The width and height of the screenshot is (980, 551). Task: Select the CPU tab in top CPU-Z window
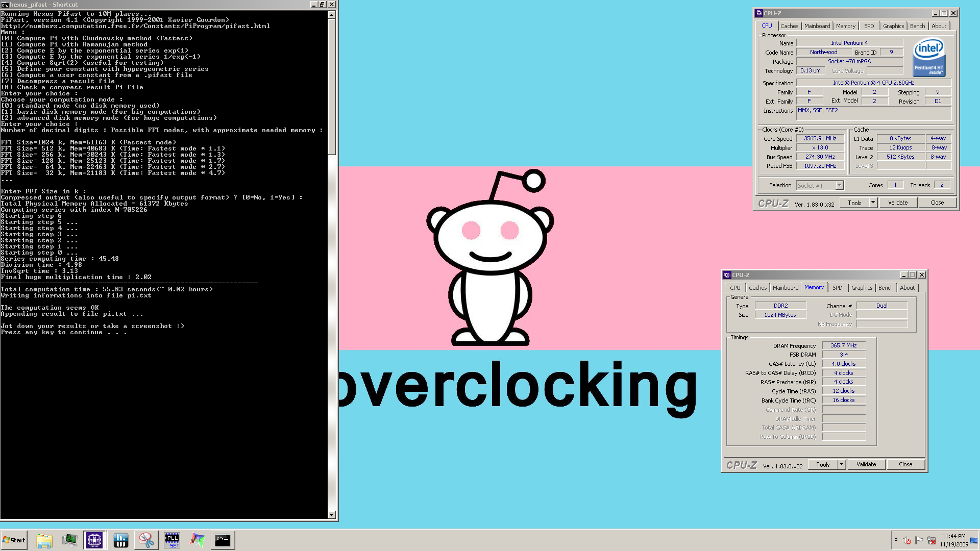click(x=767, y=26)
